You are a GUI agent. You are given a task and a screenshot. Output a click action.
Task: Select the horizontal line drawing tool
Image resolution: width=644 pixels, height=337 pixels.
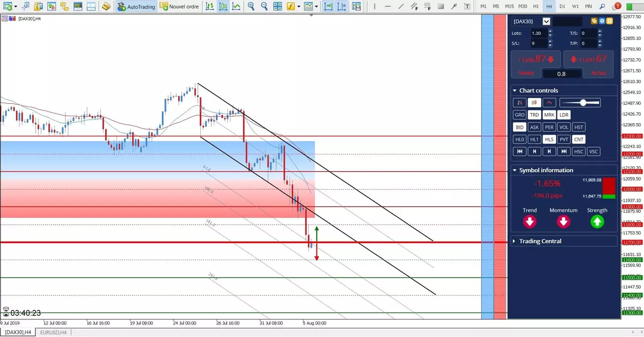pos(388,7)
